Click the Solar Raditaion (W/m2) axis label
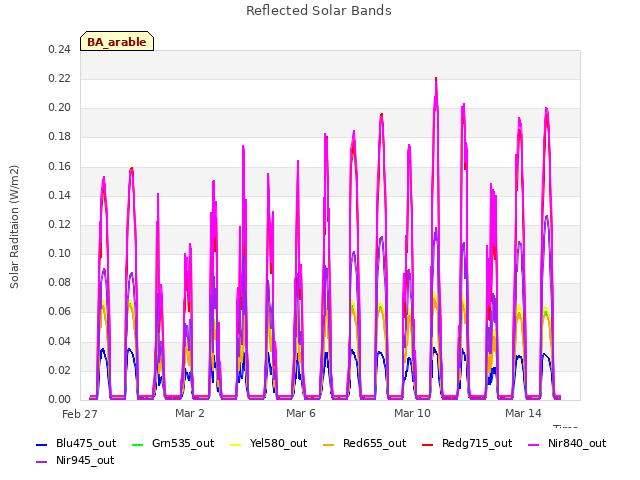 (14, 227)
